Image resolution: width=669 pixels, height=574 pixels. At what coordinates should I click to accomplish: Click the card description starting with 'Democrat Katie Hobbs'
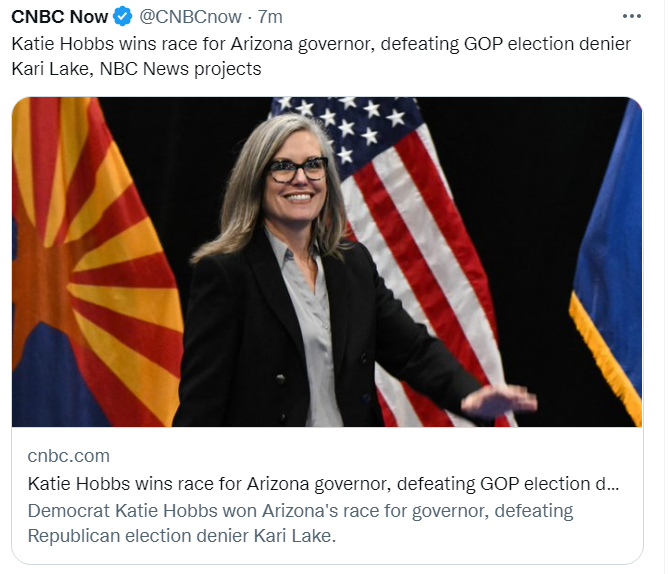(x=300, y=510)
